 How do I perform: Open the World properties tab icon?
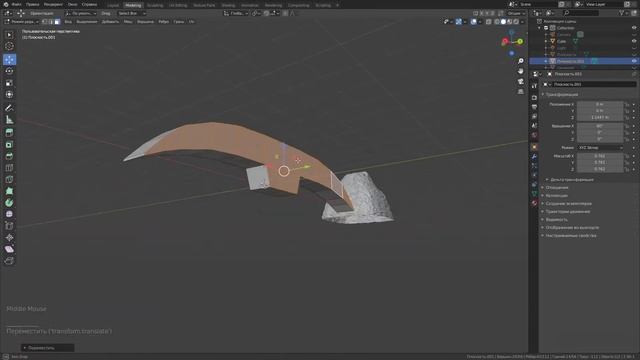[534, 135]
